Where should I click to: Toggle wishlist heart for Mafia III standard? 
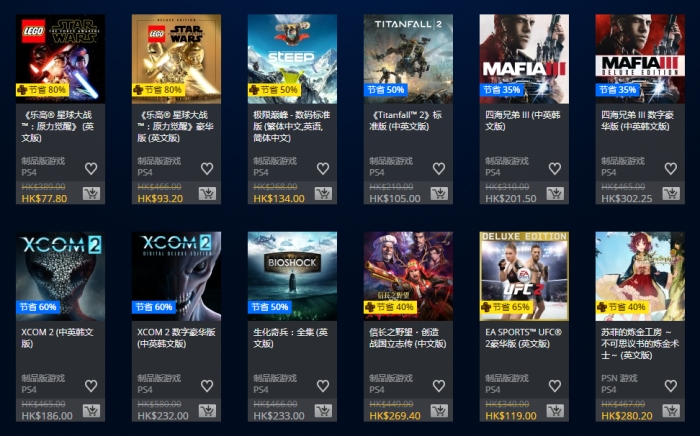click(x=555, y=168)
